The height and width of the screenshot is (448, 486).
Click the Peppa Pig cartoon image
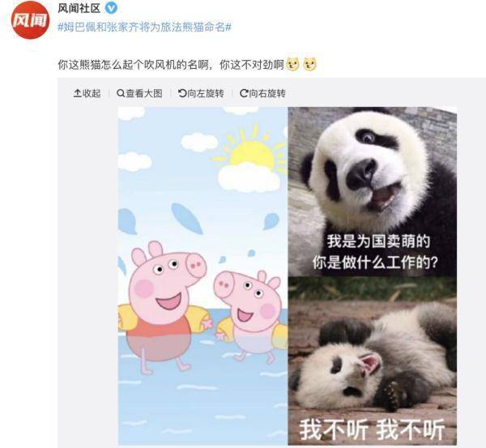(202, 275)
